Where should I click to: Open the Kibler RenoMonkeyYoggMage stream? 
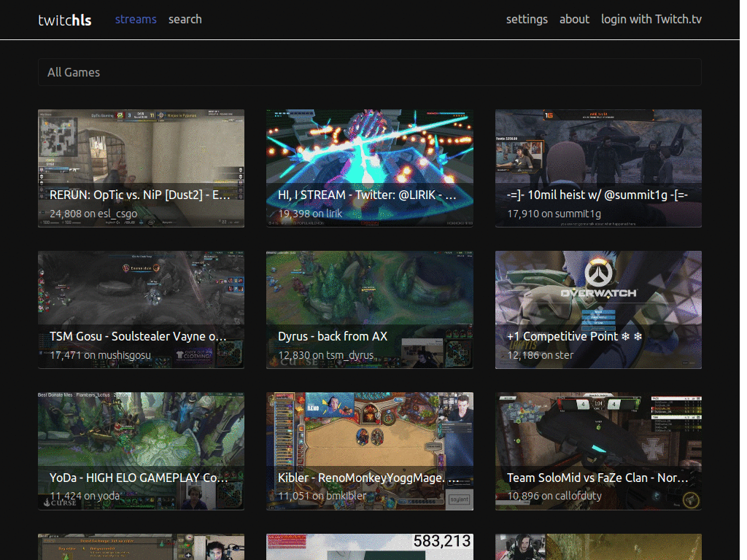tap(370, 451)
